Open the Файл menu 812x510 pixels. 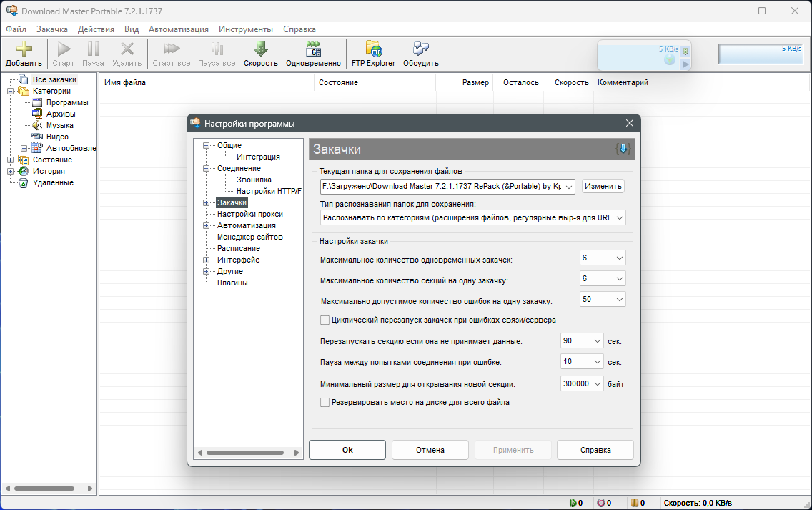(x=16, y=29)
